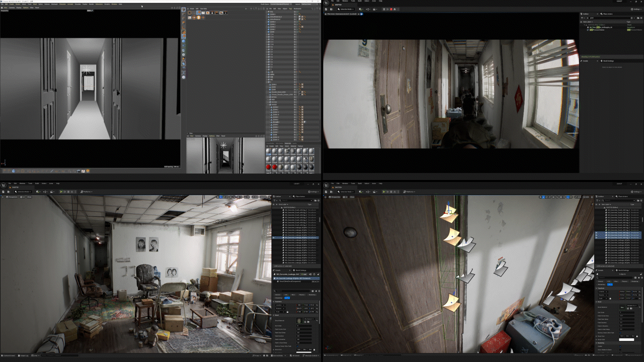Open Settings in the top-right Unreal window

[x=636, y=9]
